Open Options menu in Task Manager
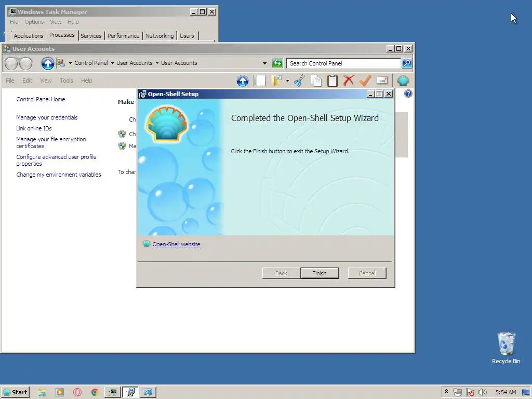The height and width of the screenshot is (399, 532). (x=34, y=22)
